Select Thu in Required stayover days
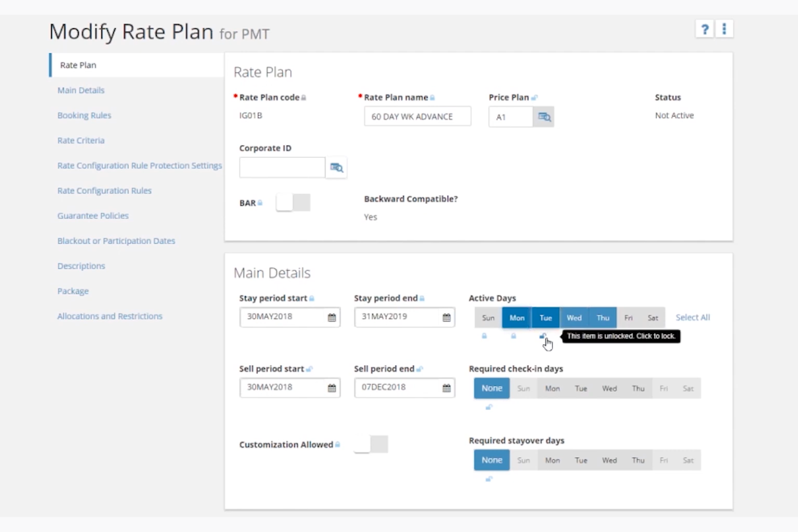This screenshot has width=798, height=532. pos(638,460)
